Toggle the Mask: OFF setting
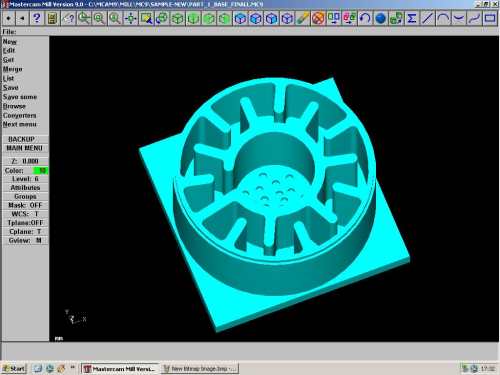 pyautogui.click(x=25, y=205)
